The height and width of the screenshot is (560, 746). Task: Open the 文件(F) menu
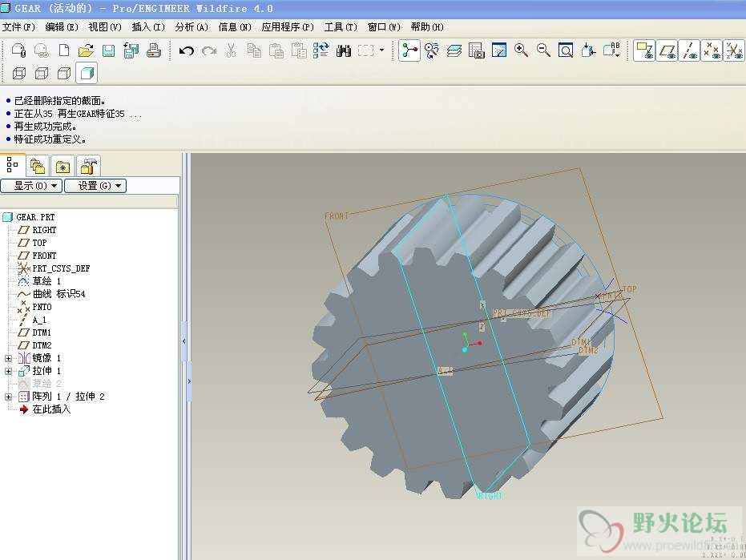pos(18,27)
